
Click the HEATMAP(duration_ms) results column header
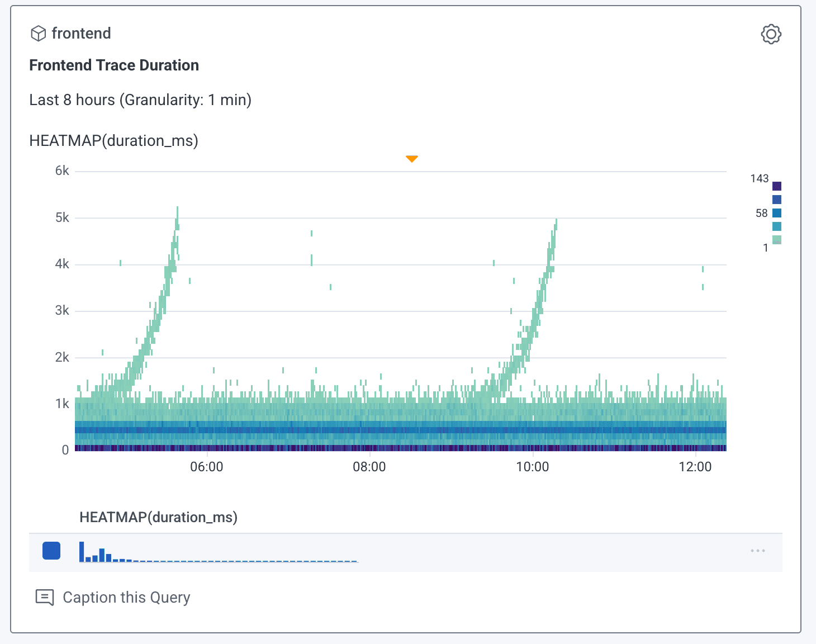158,517
